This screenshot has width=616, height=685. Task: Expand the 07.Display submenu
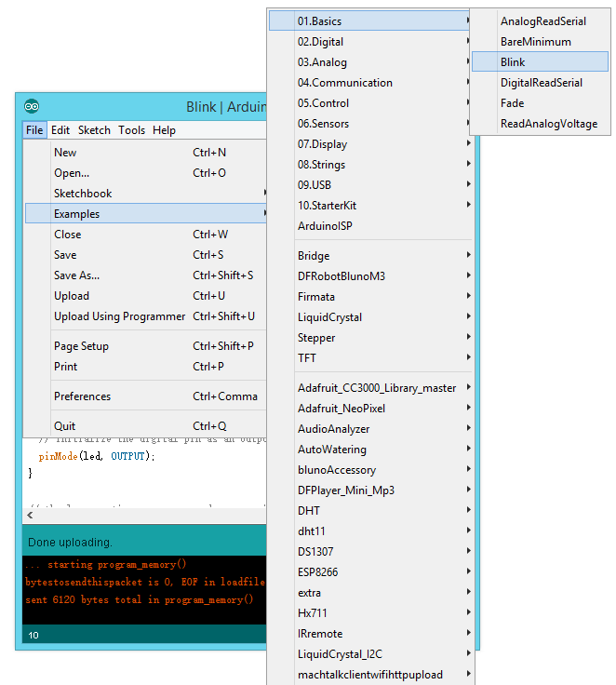tap(370, 144)
